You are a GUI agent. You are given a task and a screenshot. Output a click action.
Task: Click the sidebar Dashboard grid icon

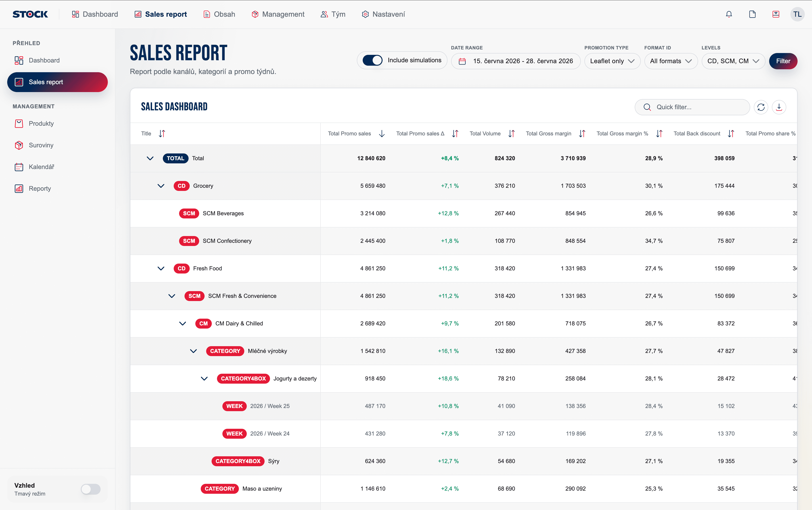pyautogui.click(x=19, y=60)
